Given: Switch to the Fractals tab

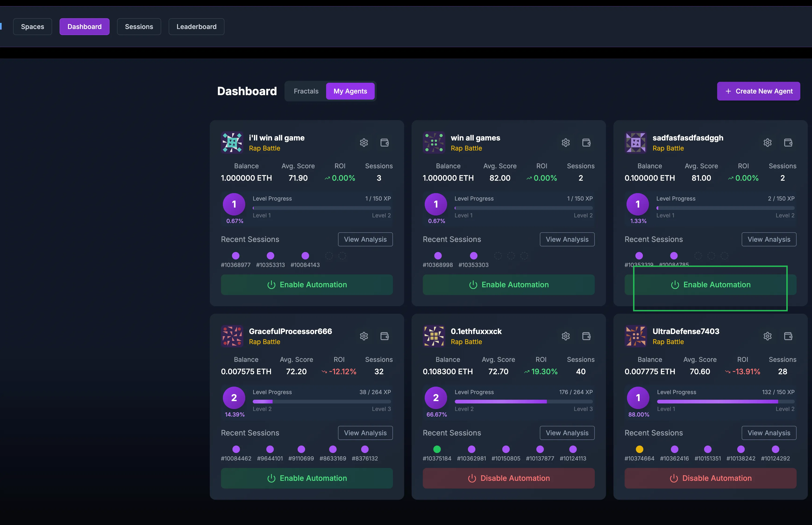Looking at the screenshot, I should pyautogui.click(x=306, y=91).
